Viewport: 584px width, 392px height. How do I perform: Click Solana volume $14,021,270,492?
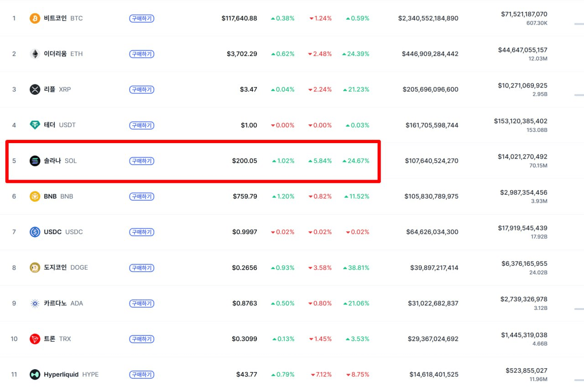click(x=523, y=156)
